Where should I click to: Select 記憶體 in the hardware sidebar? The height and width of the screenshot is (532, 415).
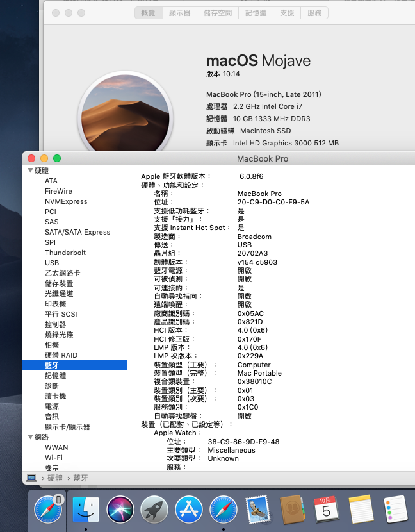click(55, 376)
